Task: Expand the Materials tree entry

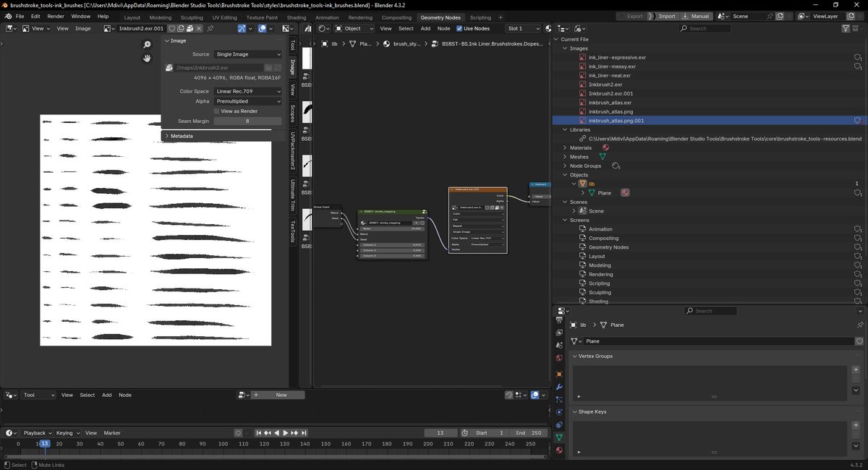Action: pyautogui.click(x=564, y=148)
